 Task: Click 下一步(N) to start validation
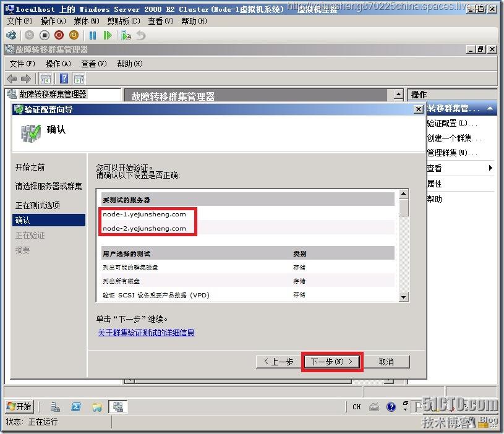tap(332, 362)
